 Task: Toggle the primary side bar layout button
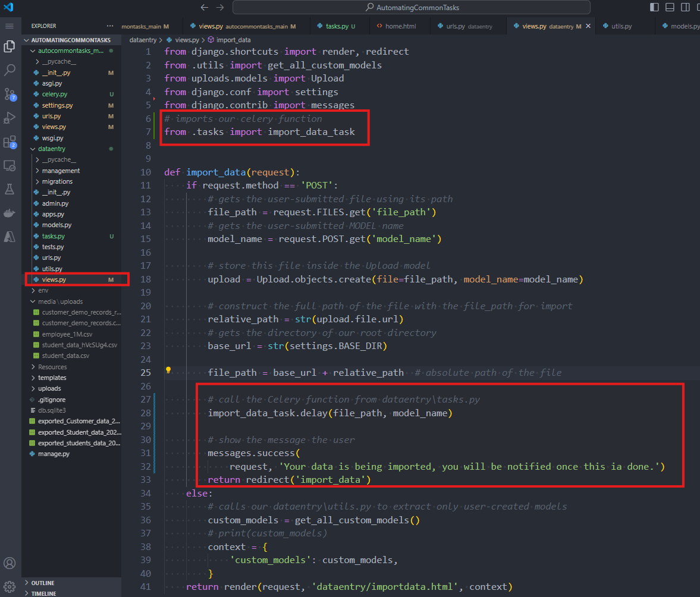[654, 7]
